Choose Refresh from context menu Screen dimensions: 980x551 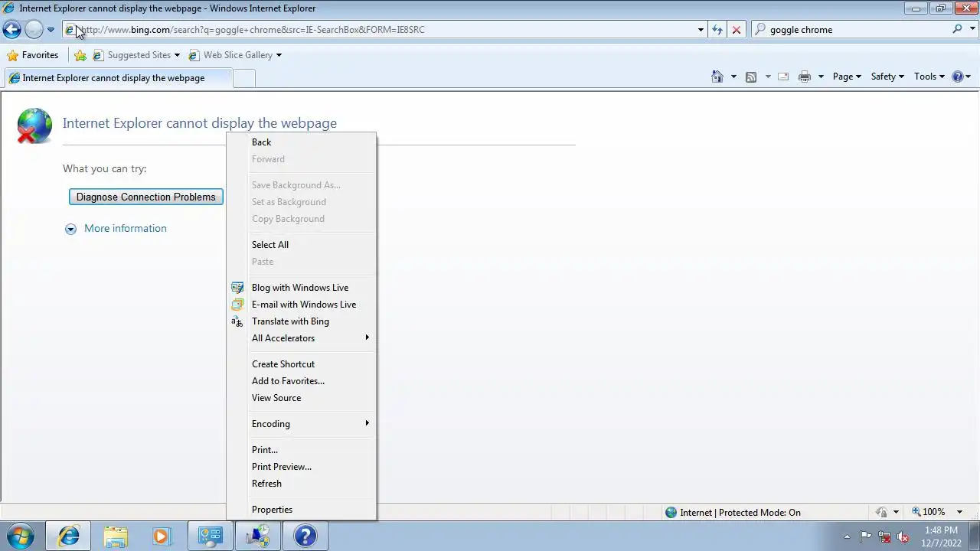(301, 484)
